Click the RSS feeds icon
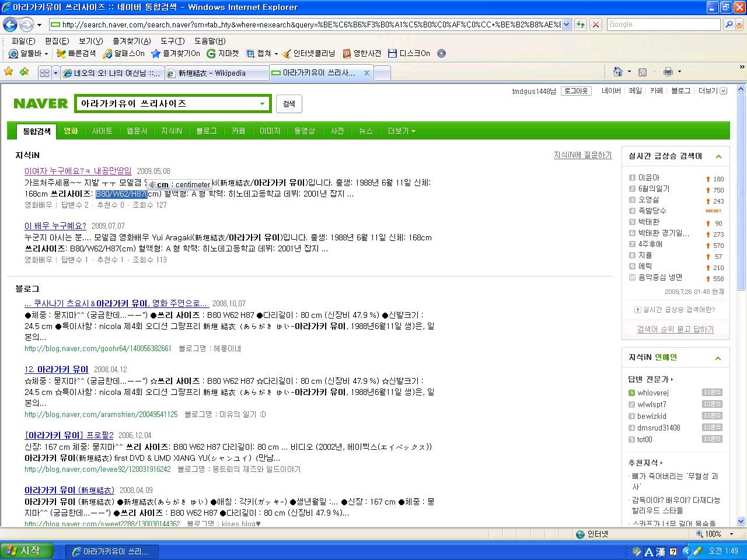Screen dimensions: 747x560 (643, 72)
